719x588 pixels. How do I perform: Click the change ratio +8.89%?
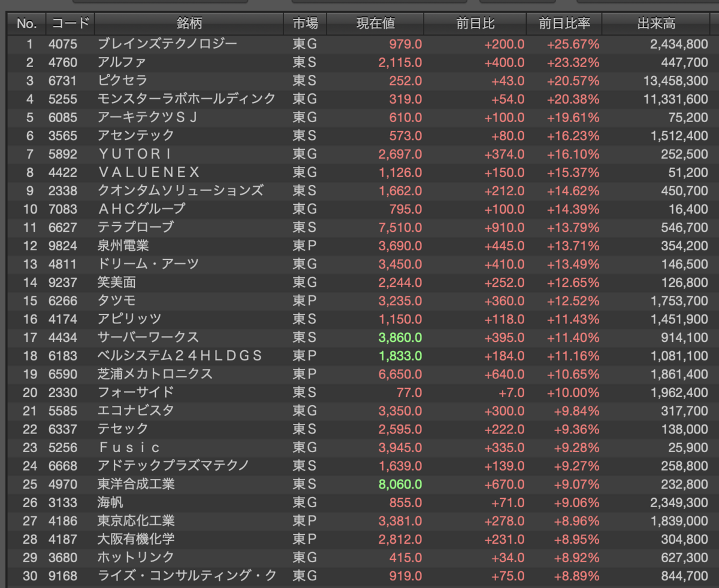(x=576, y=575)
